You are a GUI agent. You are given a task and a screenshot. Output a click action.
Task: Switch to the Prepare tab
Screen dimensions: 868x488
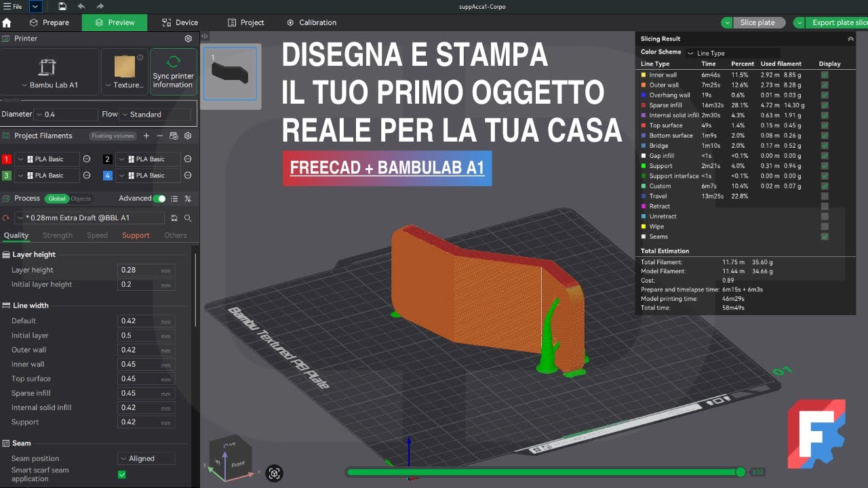[49, 22]
